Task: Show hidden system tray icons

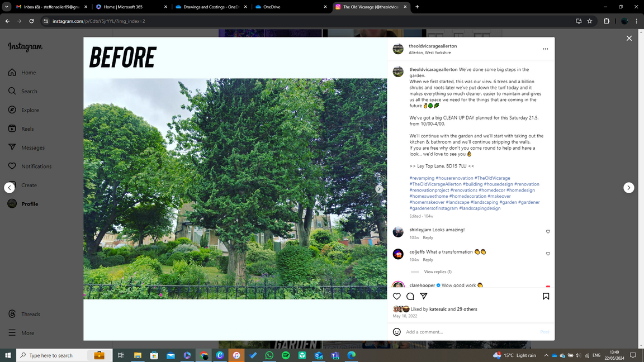Action: [x=546, y=355]
